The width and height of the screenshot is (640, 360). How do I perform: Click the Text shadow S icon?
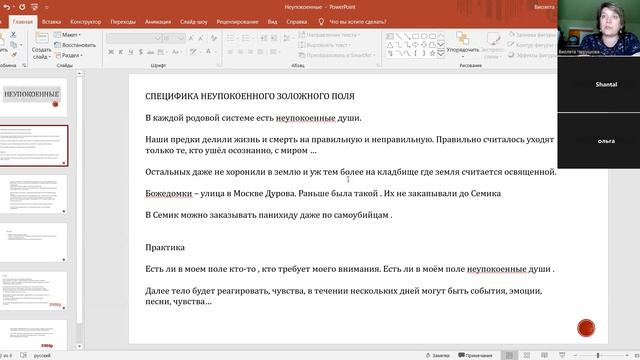coord(141,52)
